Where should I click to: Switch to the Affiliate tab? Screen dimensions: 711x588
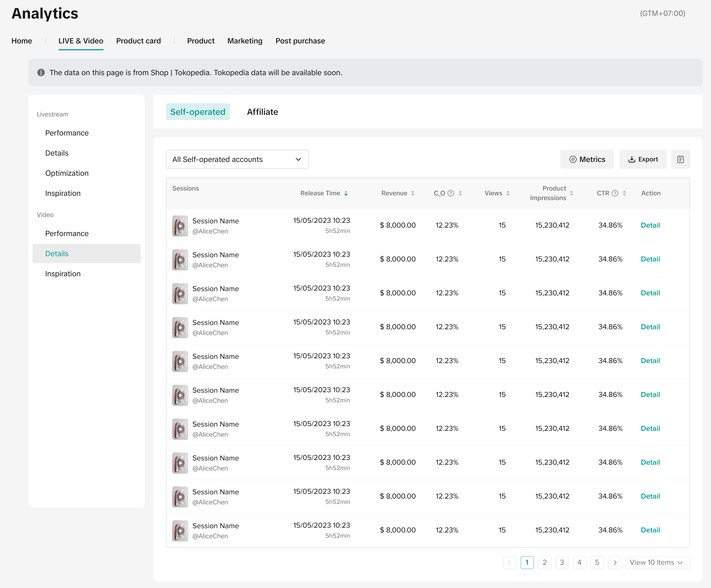[262, 112]
